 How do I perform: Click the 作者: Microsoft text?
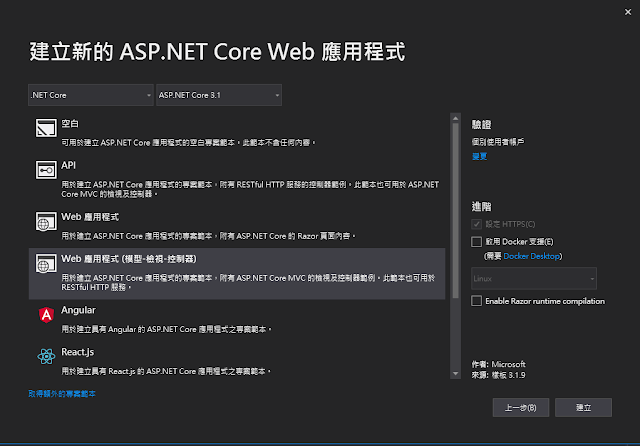point(498,364)
